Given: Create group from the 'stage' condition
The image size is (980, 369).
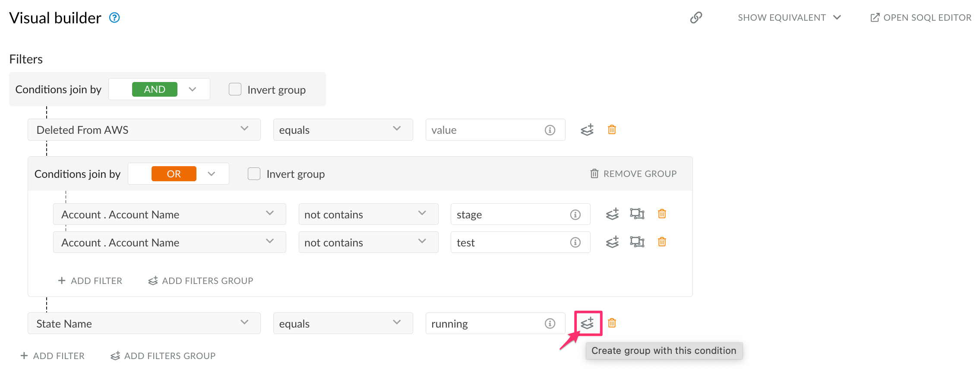Looking at the screenshot, I should click(612, 214).
